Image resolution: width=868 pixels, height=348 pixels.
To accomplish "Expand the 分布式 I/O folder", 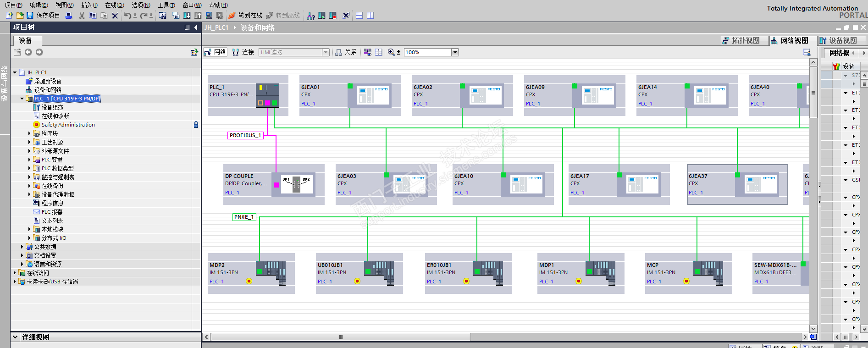I will coord(29,238).
